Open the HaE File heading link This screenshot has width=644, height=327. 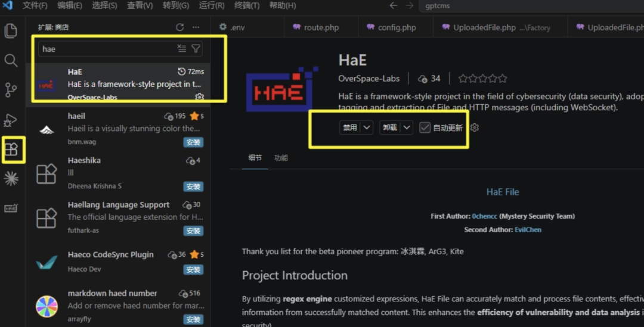(x=503, y=192)
